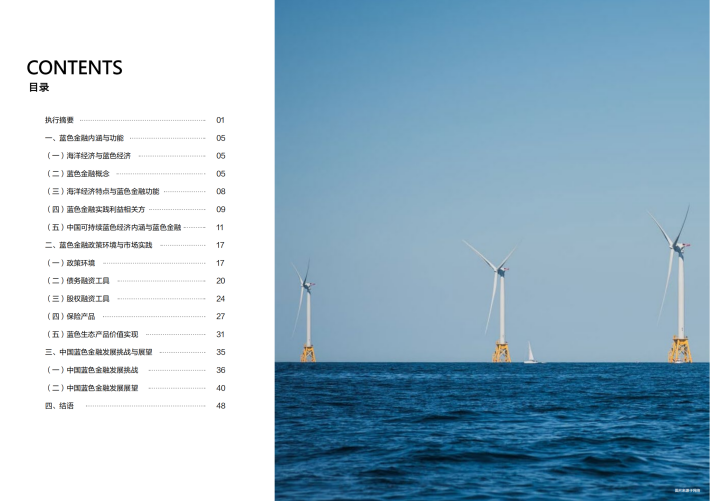Open section （二）中国蓝色金融发展展望

pos(91,388)
